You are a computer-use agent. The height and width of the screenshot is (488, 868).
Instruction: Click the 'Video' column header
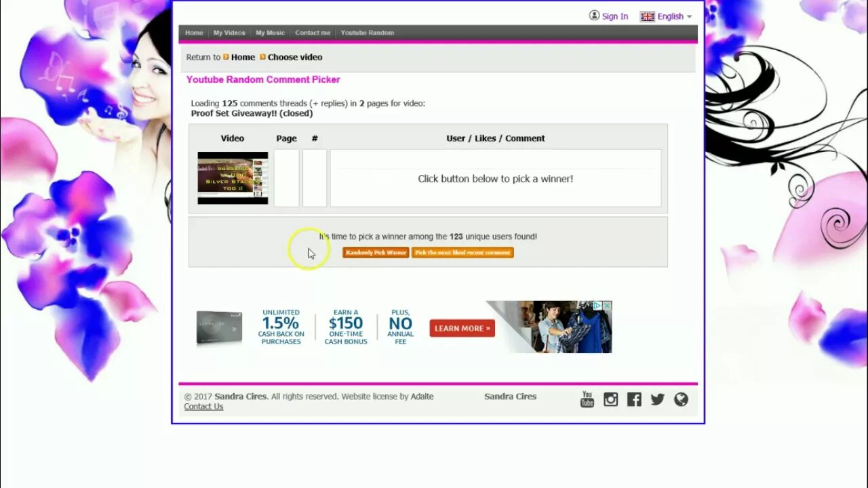[232, 138]
